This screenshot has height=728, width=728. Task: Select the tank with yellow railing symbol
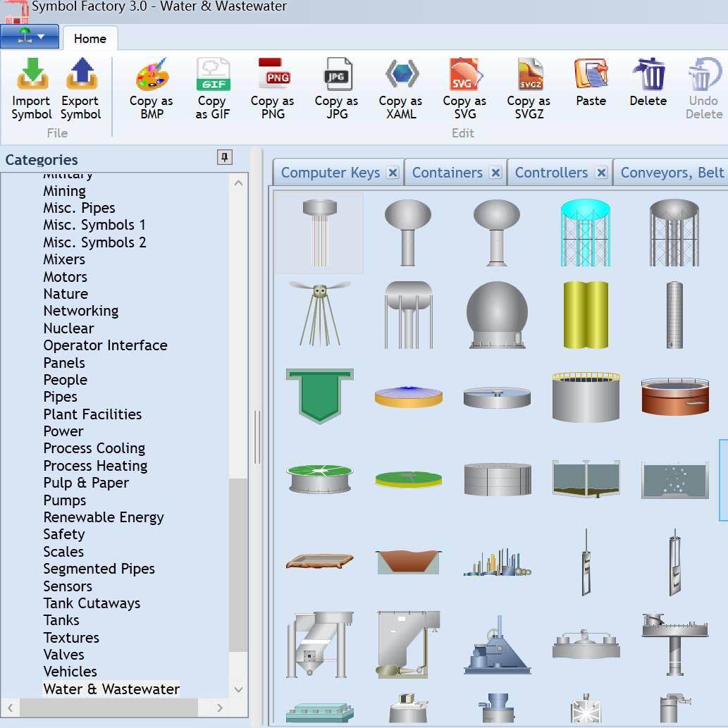(586, 396)
